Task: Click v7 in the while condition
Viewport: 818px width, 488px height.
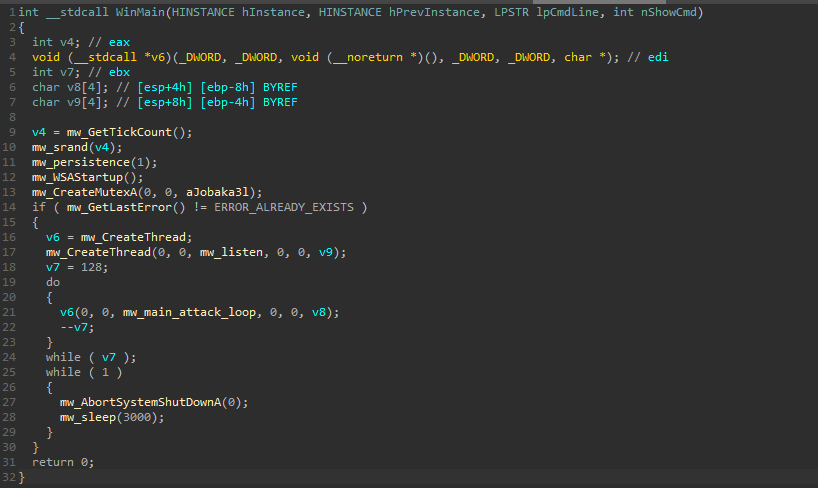Action: [x=109, y=358]
